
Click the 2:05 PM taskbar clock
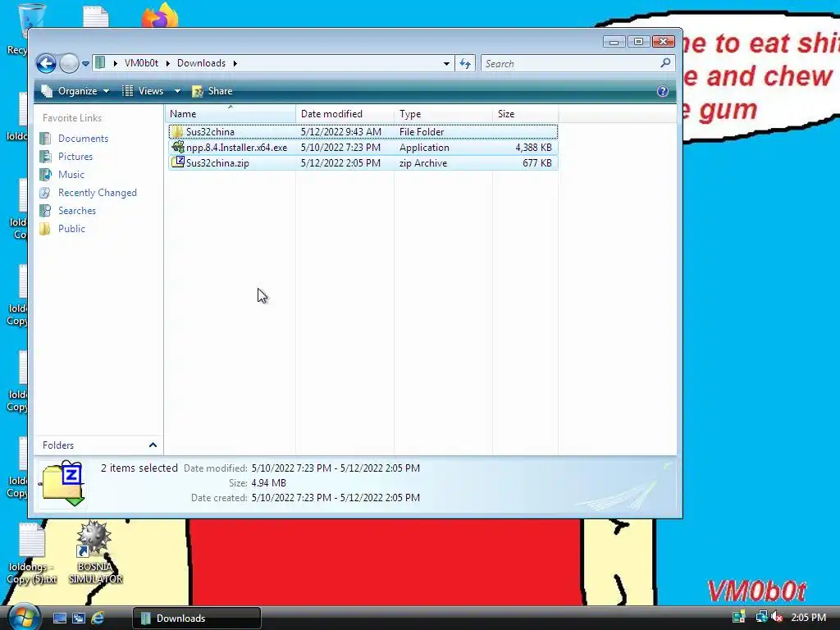point(808,618)
